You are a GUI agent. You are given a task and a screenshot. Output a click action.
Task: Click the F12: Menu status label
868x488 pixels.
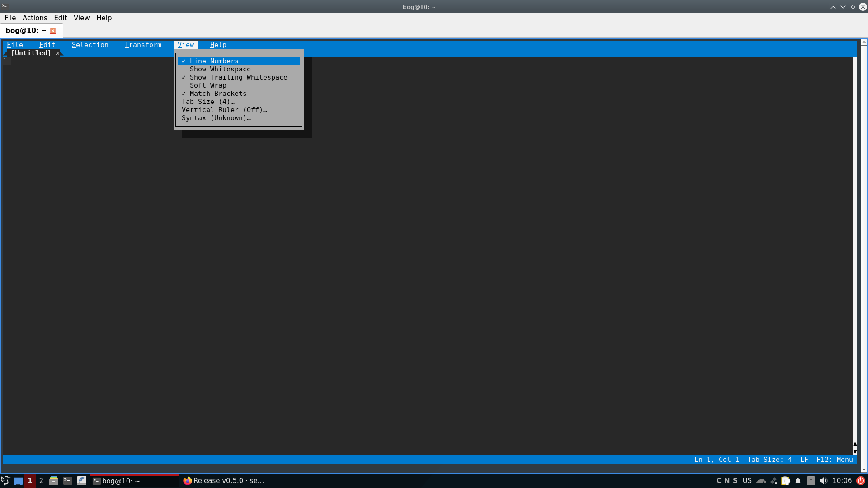[x=835, y=460]
